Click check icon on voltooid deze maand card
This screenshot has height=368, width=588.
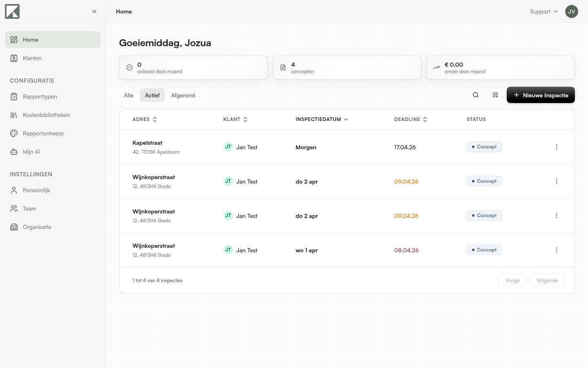tap(129, 67)
